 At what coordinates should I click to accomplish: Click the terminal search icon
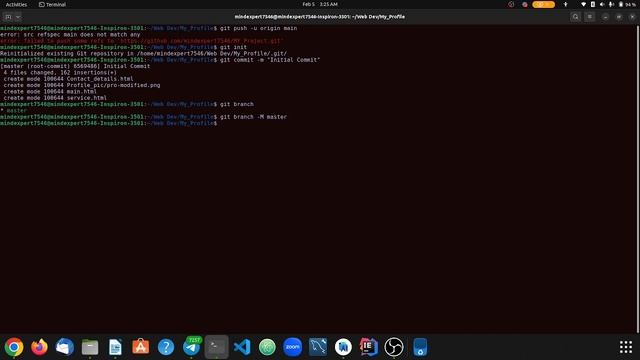point(576,17)
